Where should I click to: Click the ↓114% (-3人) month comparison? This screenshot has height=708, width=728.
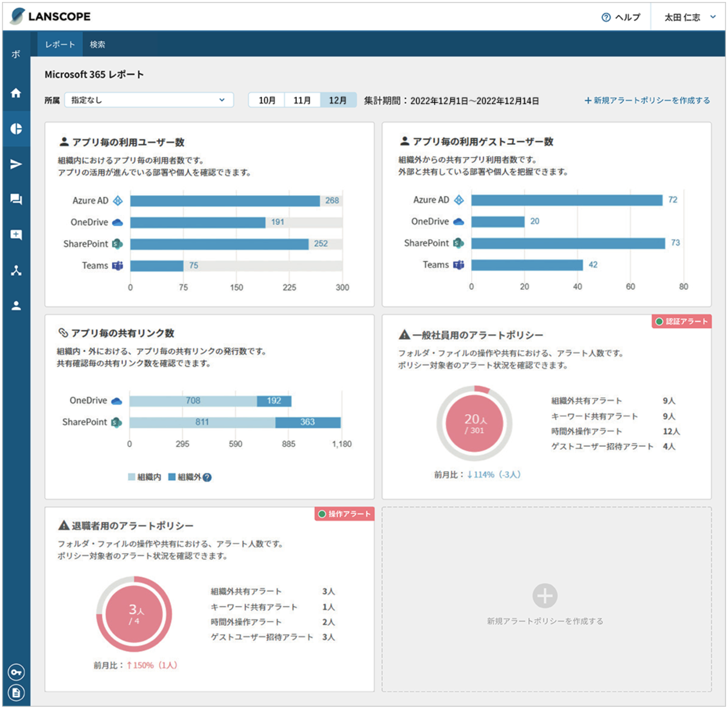coord(494,475)
